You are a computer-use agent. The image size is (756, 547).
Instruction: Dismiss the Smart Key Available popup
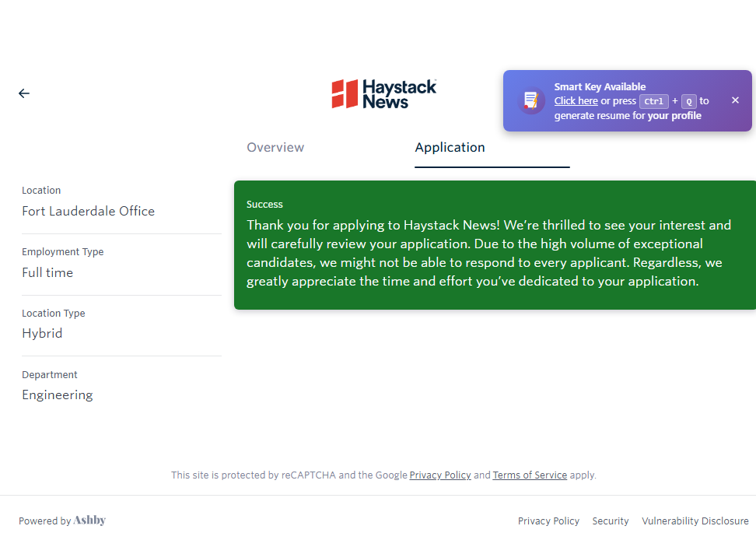pyautogui.click(x=735, y=100)
